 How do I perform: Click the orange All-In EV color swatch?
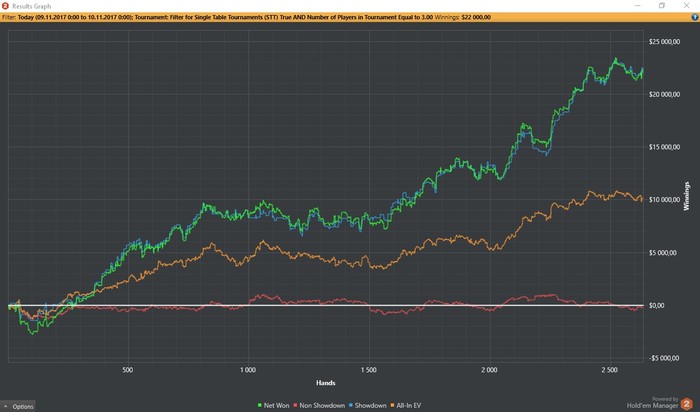393,405
